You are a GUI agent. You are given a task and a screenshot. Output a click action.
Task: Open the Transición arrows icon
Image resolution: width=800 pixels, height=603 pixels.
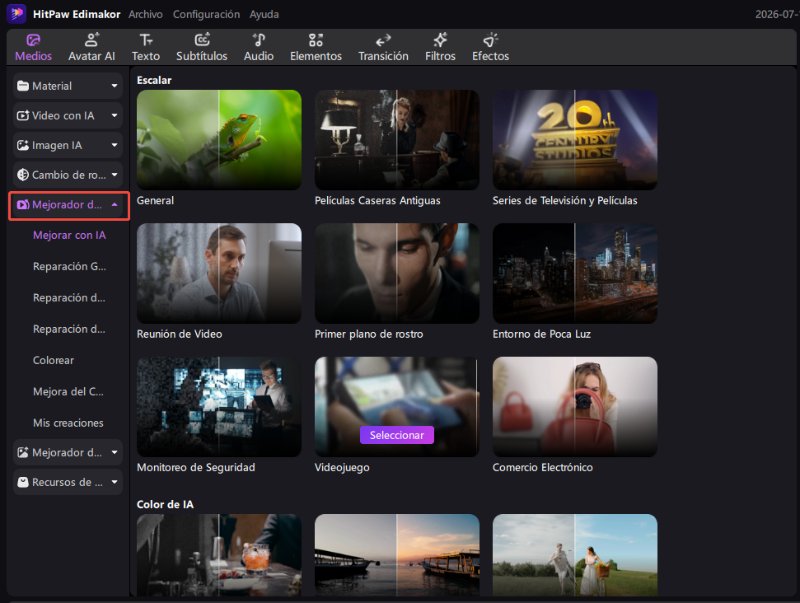(x=383, y=40)
